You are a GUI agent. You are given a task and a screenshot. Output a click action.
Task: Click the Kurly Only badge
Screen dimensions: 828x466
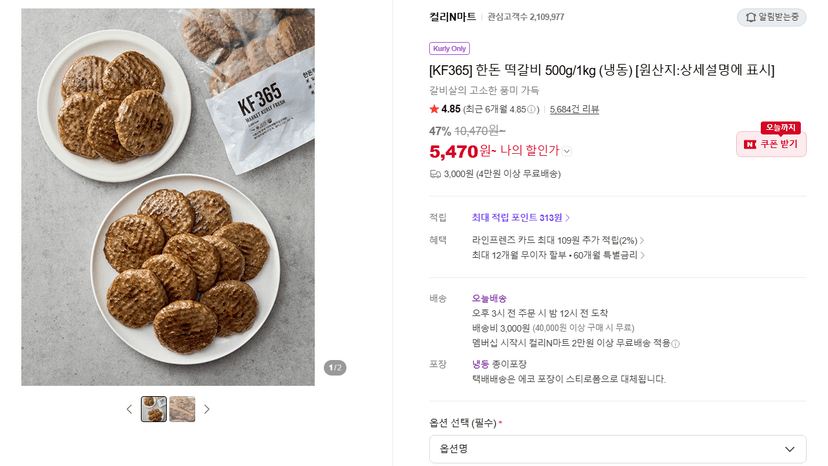449,49
